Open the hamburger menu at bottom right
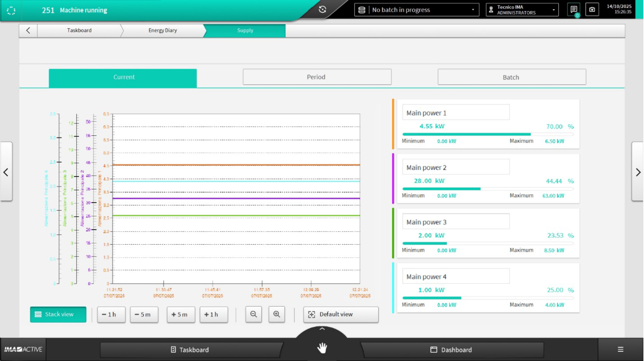 [x=621, y=349]
